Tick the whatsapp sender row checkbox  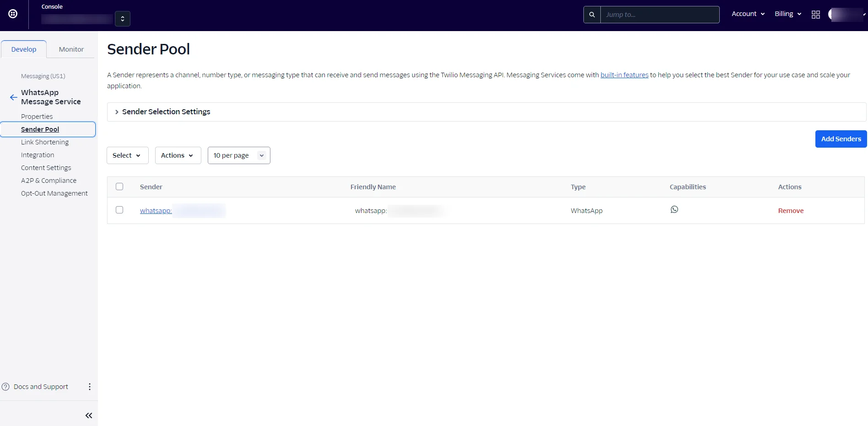(x=119, y=210)
